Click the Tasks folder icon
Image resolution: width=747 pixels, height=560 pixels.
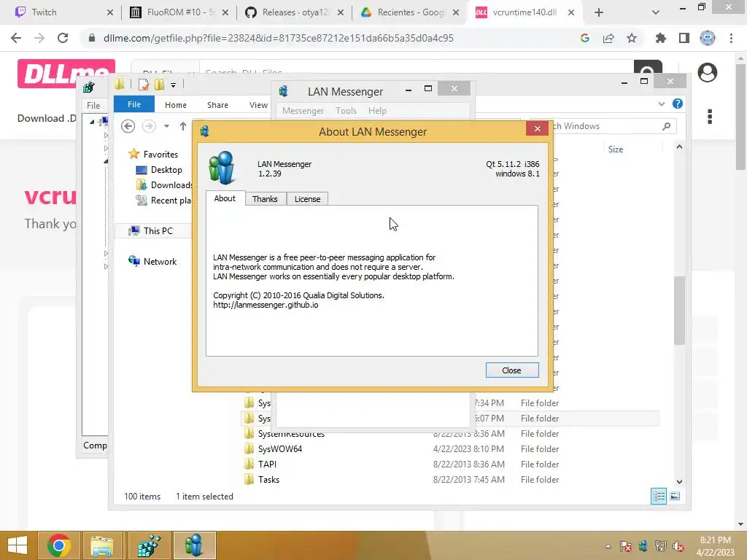coord(249,479)
